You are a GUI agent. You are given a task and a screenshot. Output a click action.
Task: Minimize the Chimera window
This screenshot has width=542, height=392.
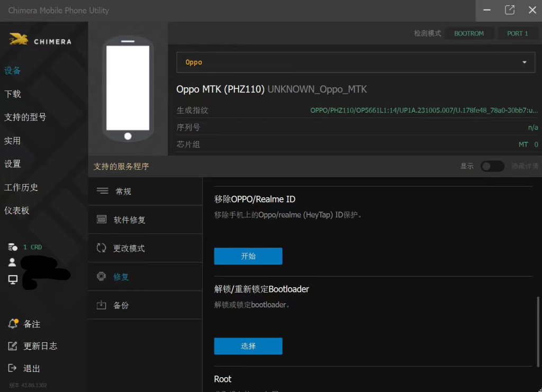(487, 10)
